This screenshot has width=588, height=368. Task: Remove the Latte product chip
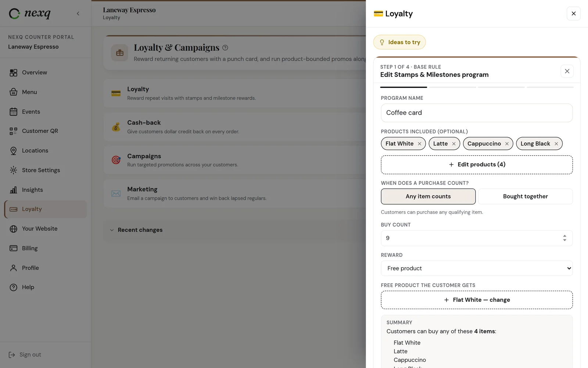tap(454, 144)
